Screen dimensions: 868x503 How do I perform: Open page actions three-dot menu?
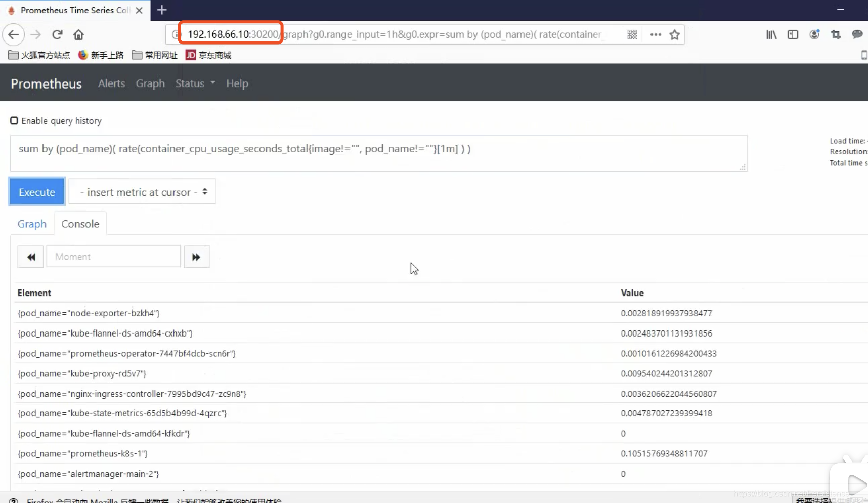[x=656, y=35]
